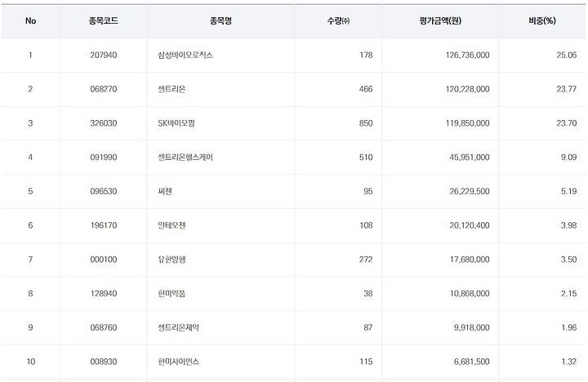
Task: Click weight value 5.19
Action: [x=569, y=192]
